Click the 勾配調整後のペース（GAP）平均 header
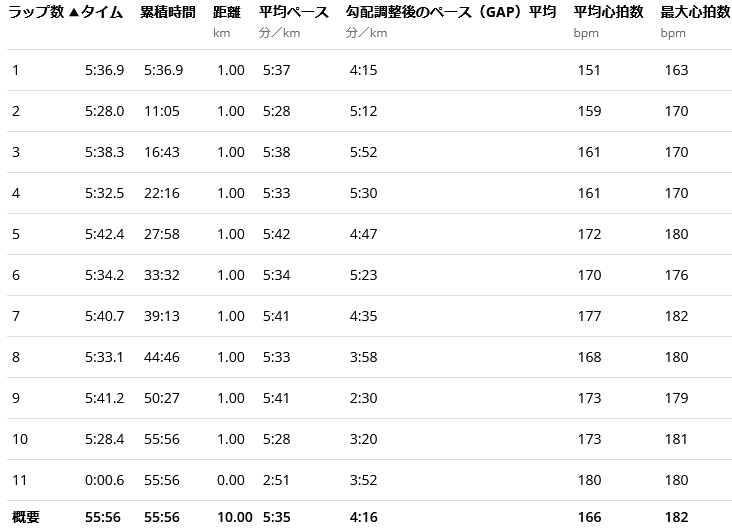The height and width of the screenshot is (531, 732). pos(450,13)
